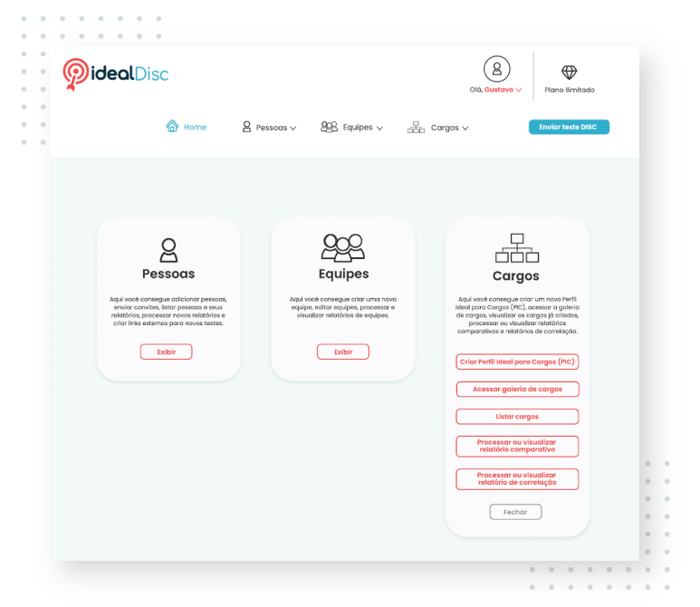Viewport: 700px width, 607px height.
Task: Close the Cargos card with Fechar
Action: click(x=515, y=512)
